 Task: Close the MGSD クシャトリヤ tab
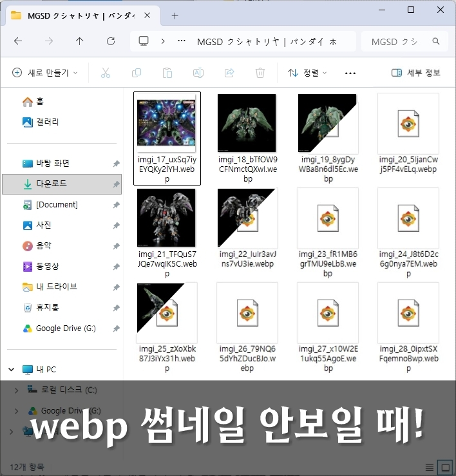[x=147, y=15]
